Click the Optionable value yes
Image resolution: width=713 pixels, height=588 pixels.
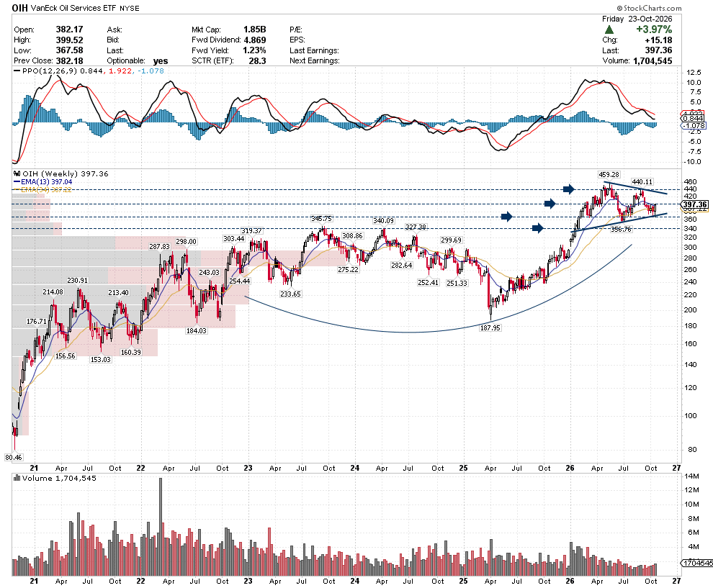coord(161,61)
